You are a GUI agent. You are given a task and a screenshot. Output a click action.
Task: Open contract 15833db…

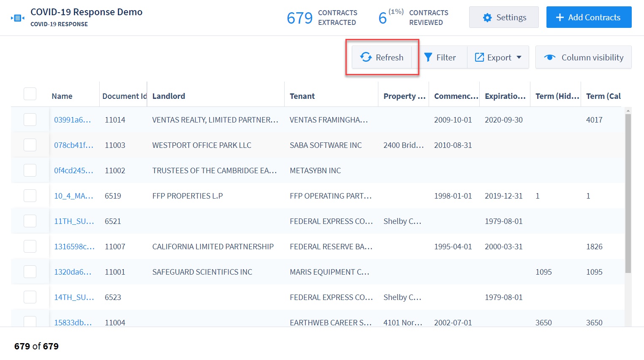[x=73, y=322]
